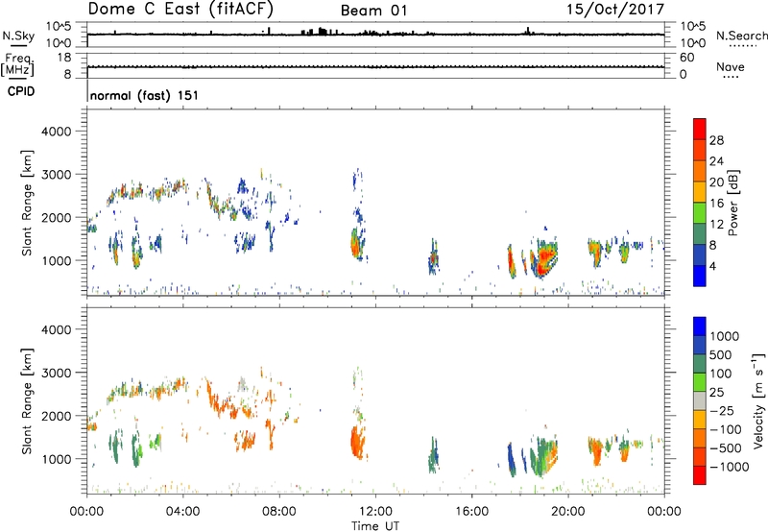
Task: Click the '04:00' time axis tick label
Action: click(x=182, y=512)
